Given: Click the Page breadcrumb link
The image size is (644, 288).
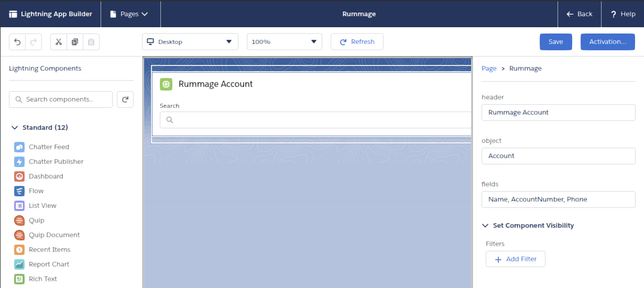Looking at the screenshot, I should click(x=489, y=69).
